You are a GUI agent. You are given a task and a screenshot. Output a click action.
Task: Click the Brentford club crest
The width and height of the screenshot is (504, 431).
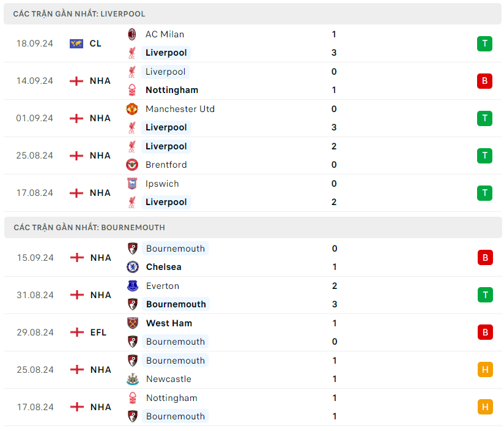pyautogui.click(x=132, y=165)
